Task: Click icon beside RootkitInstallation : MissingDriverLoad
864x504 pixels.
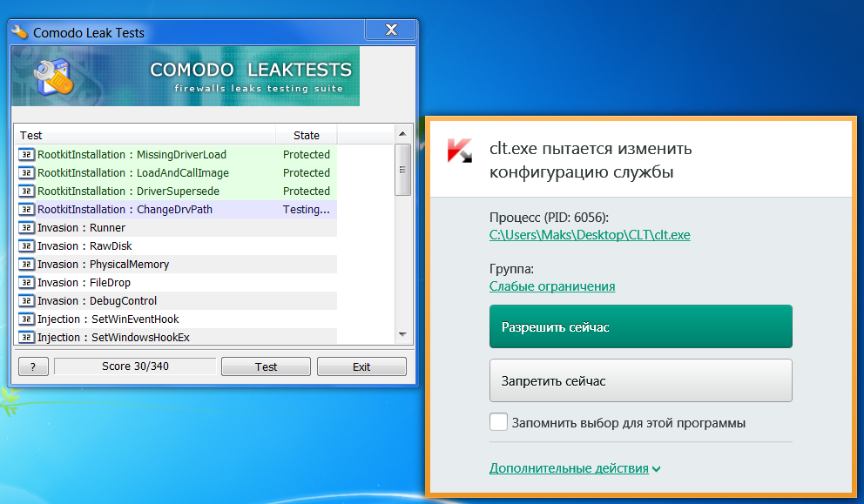Action: [x=26, y=155]
